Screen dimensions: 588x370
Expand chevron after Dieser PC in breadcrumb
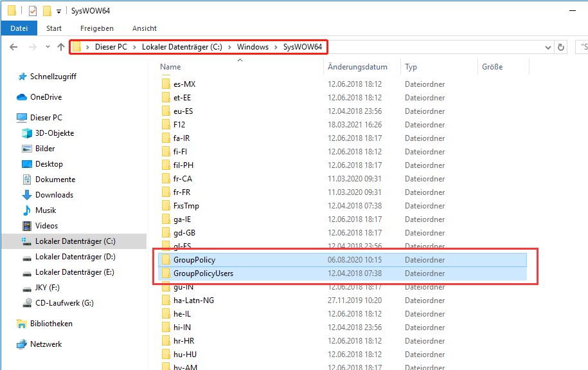point(134,47)
